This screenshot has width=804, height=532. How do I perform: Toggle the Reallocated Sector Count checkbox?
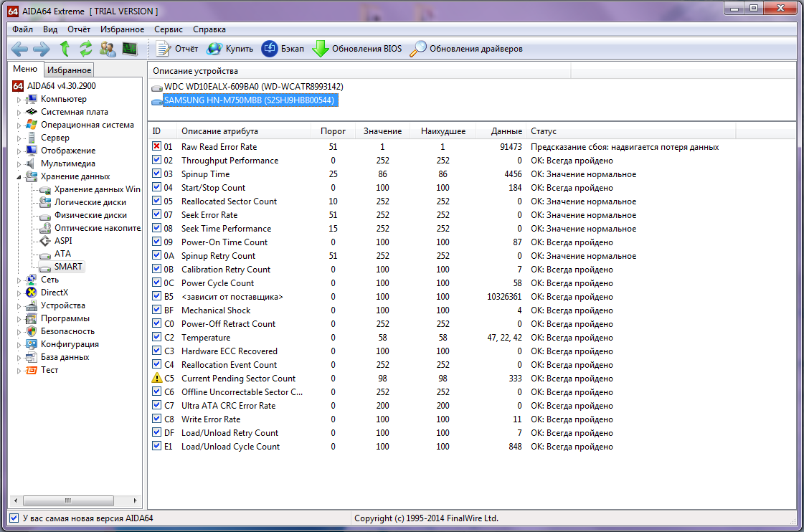tap(157, 201)
